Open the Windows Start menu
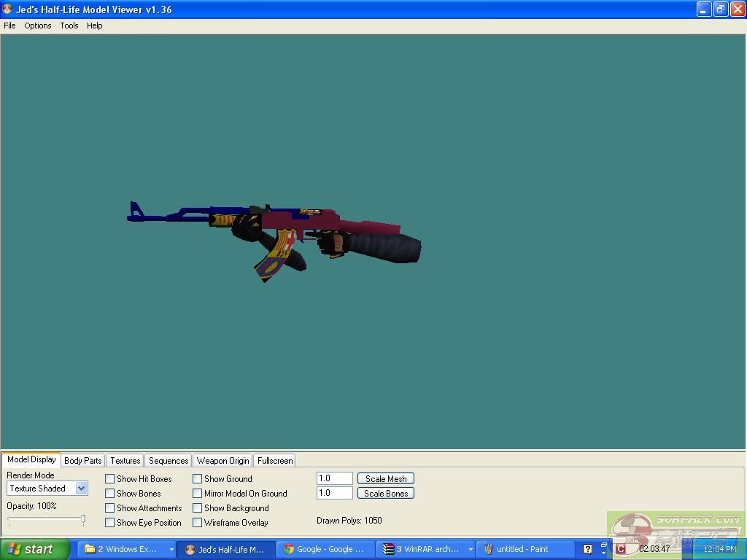 click(35, 549)
